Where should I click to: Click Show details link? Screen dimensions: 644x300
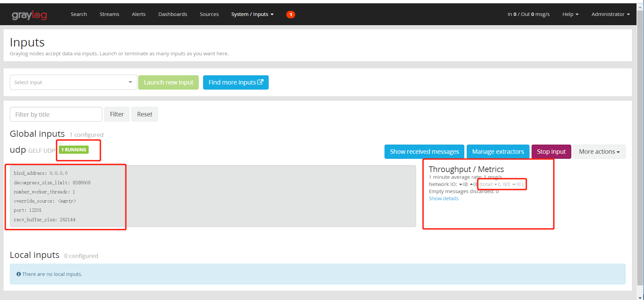(x=444, y=199)
